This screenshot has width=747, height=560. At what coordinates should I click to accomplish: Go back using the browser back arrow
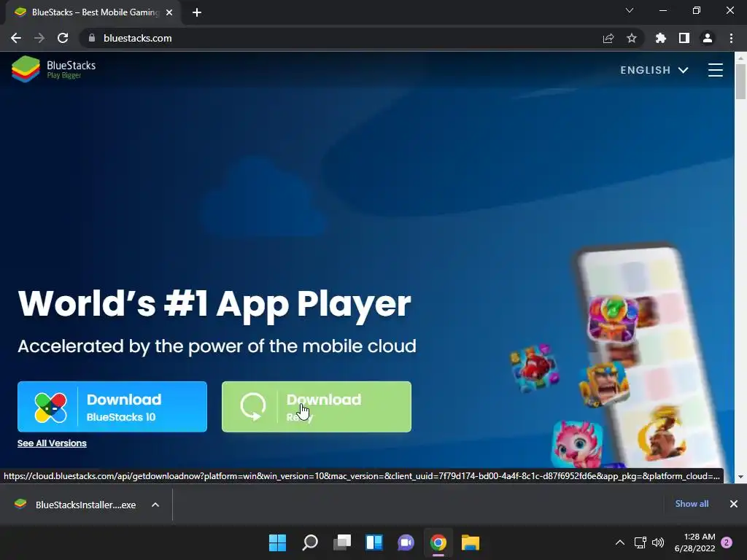click(16, 38)
